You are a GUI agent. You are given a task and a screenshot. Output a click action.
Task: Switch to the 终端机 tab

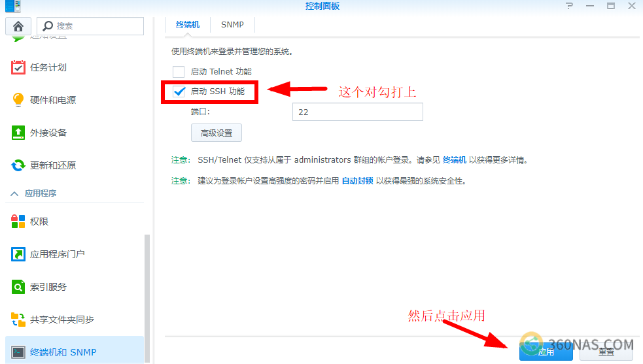[x=188, y=25]
